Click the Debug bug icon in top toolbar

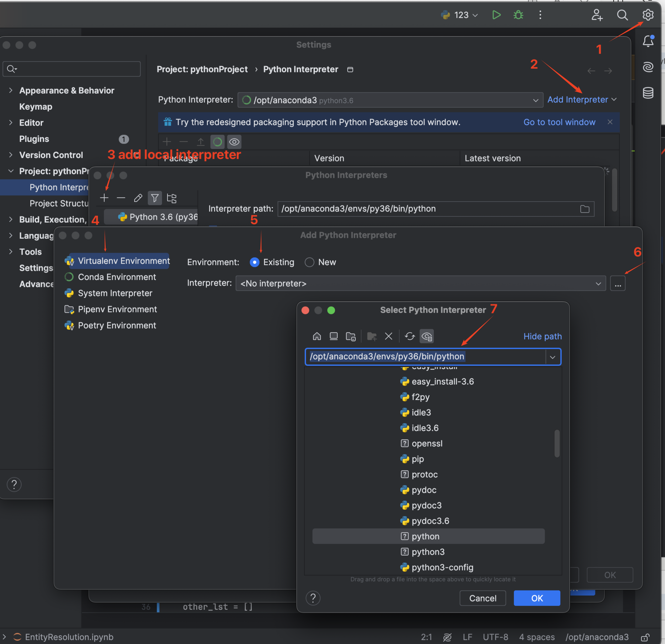point(518,15)
